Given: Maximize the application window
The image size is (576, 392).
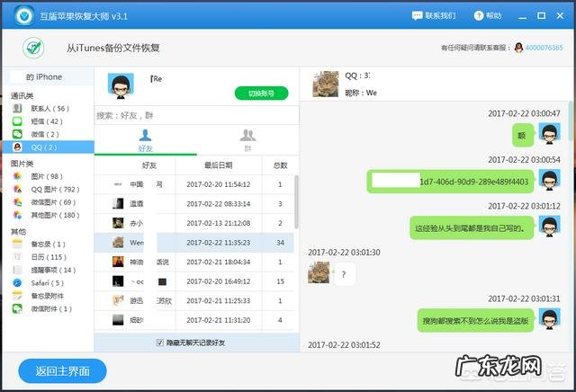Looking at the screenshot, I should [542, 16].
